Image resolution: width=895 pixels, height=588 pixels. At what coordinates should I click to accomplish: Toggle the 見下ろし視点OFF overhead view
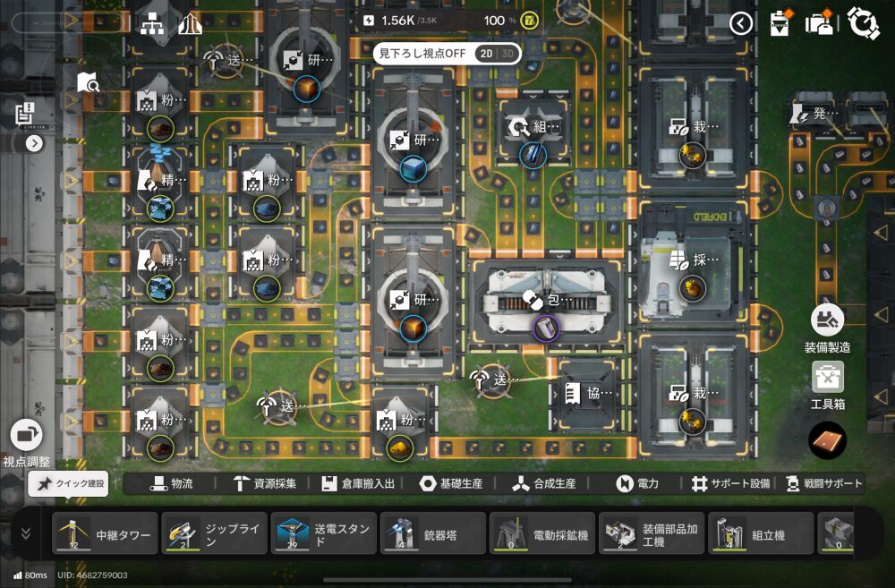point(423,54)
